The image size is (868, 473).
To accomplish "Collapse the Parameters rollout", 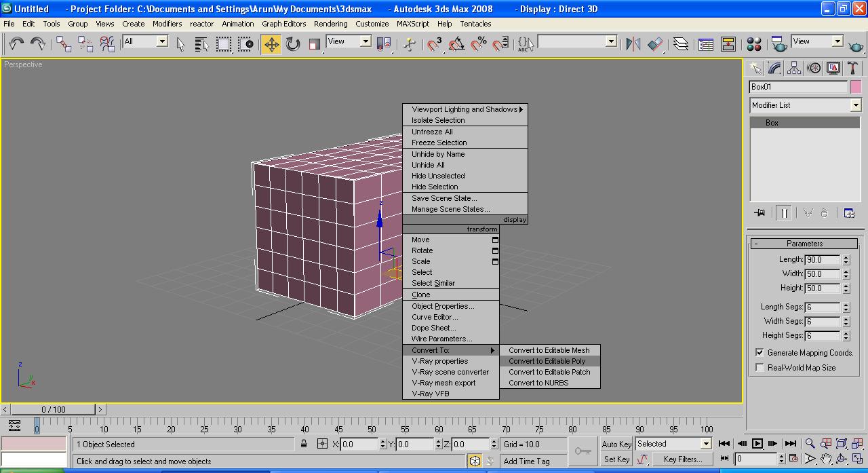I will 804,244.
